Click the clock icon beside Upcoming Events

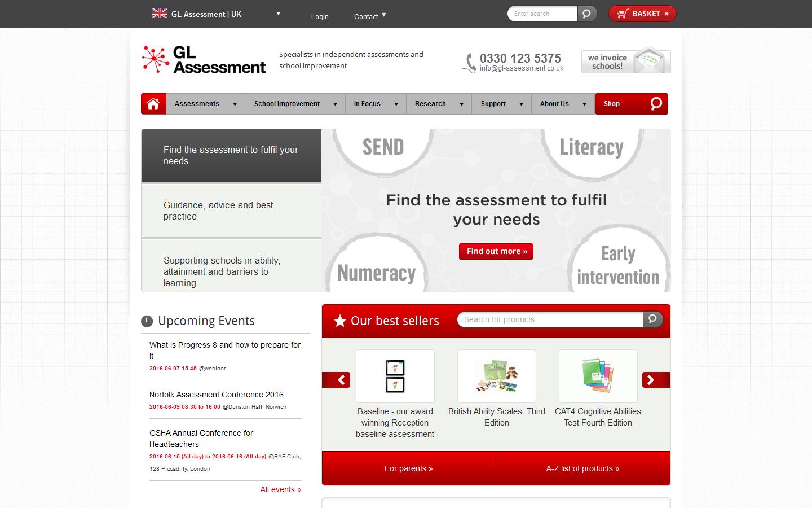tap(146, 321)
